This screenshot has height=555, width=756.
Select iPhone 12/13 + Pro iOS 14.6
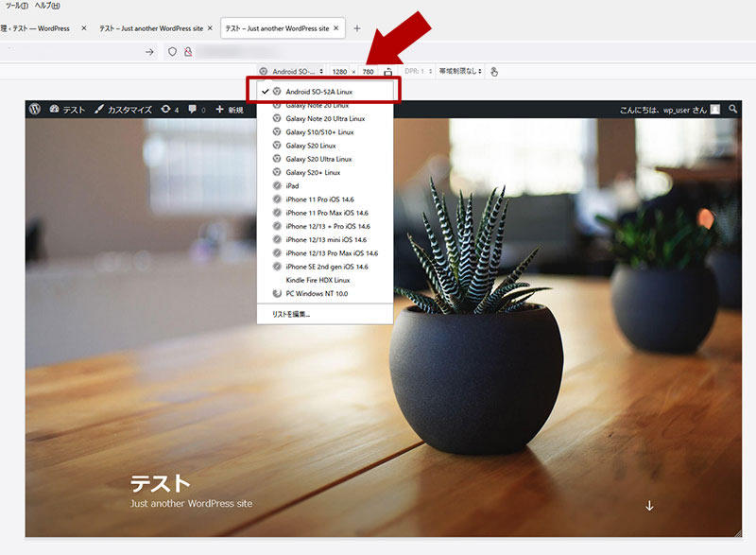point(325,226)
